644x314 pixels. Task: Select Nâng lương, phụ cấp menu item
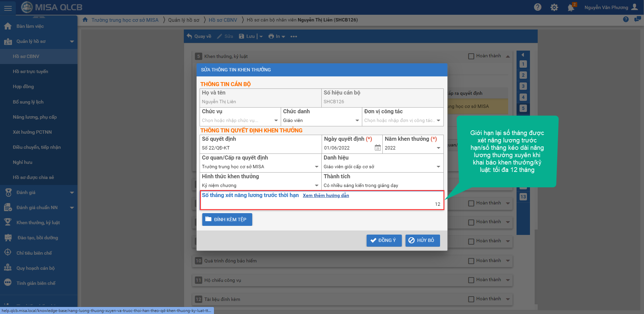(35, 117)
